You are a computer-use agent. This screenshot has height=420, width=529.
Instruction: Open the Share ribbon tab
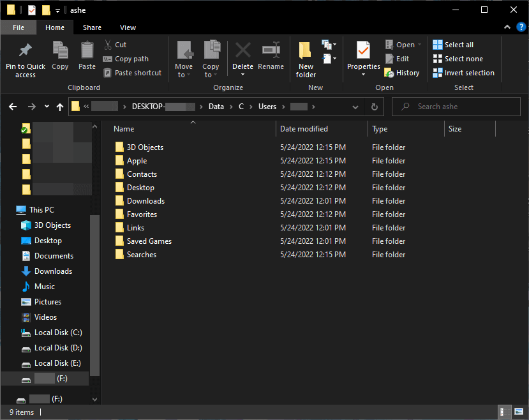[x=92, y=27]
